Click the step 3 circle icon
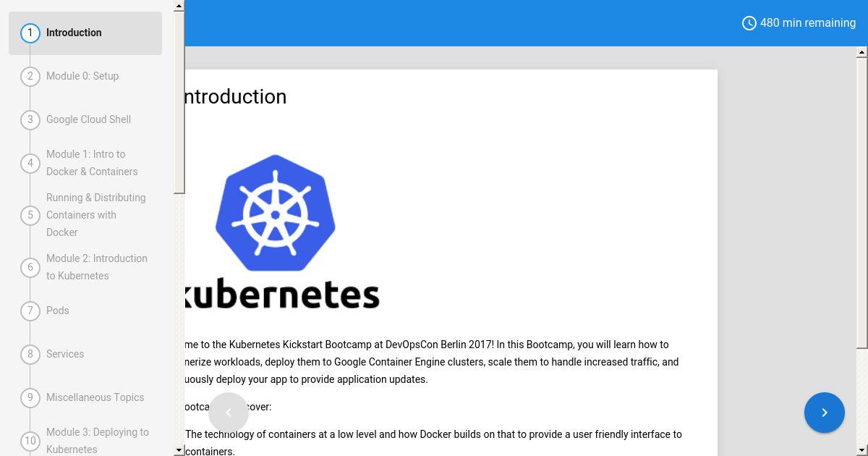 pyautogui.click(x=30, y=119)
